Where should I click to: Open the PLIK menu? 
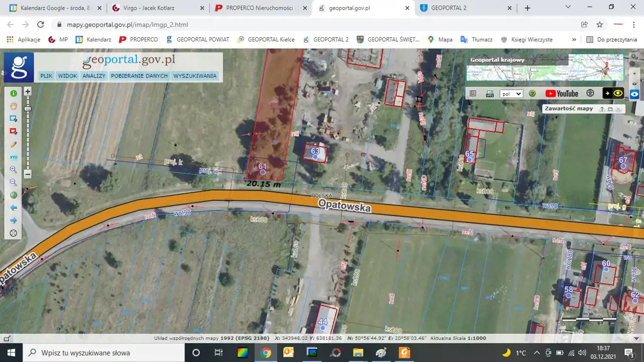coord(46,76)
